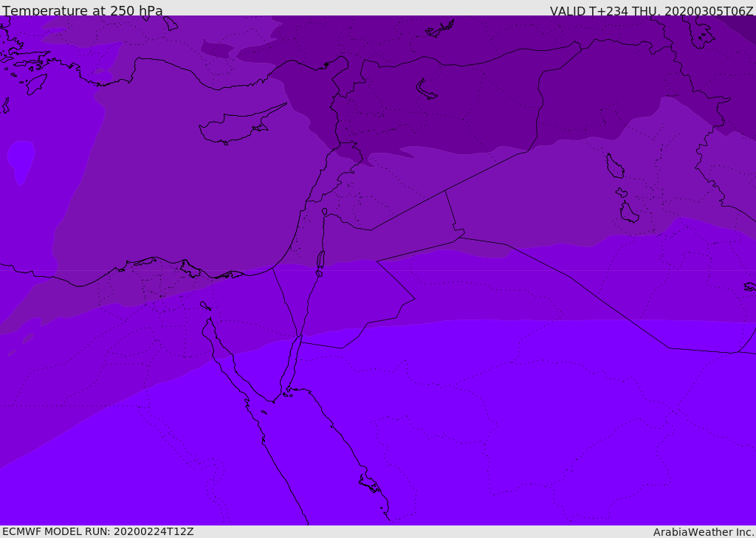Click the light violet patch in the Mediterranean
Screen dimensions: 756x538
pyautogui.click(x=21, y=162)
